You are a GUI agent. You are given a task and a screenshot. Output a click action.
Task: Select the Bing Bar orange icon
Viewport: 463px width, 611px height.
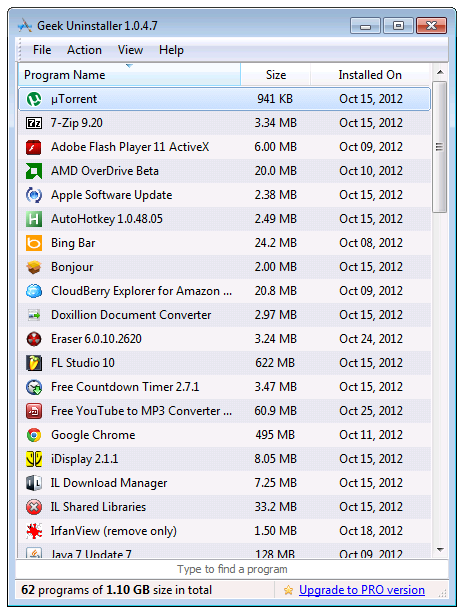[34, 243]
